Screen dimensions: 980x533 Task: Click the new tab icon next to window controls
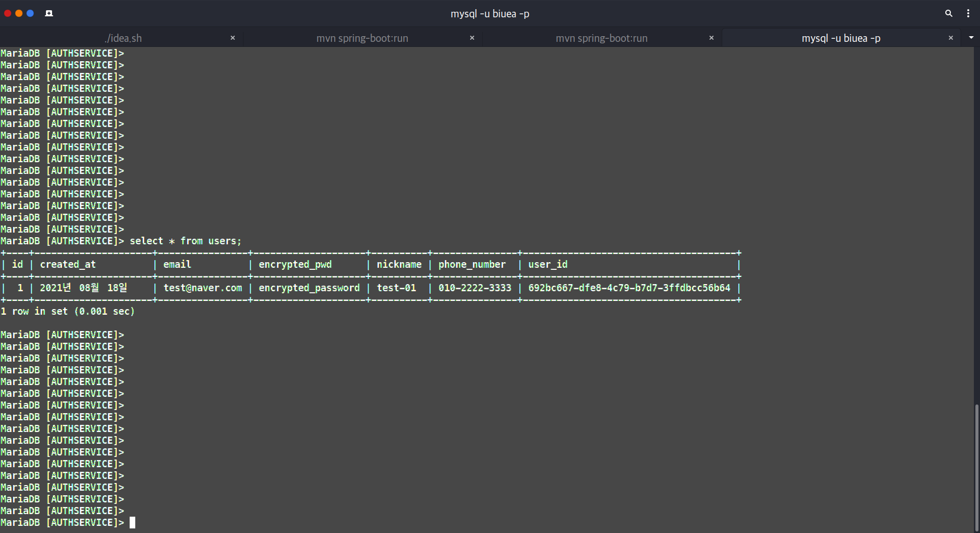click(x=49, y=13)
